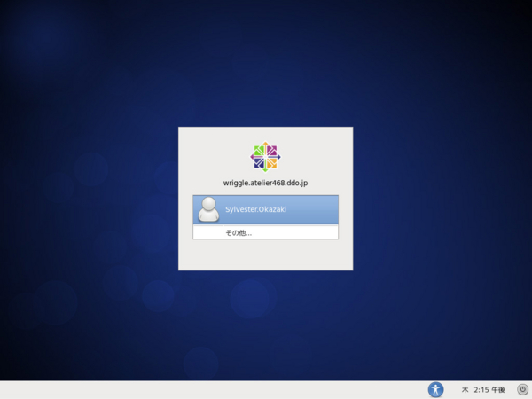
Task: Choose the その他... login option
Action: click(265, 232)
